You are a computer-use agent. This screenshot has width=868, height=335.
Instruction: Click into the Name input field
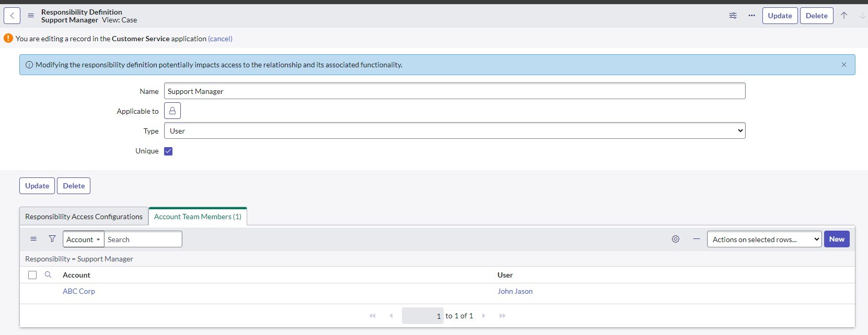click(x=454, y=91)
